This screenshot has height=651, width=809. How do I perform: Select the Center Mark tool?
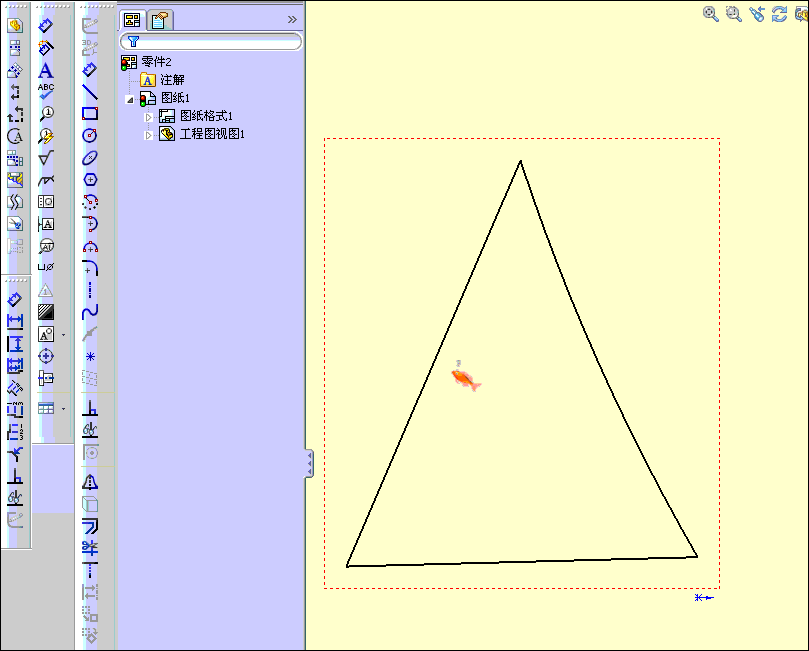point(45,356)
